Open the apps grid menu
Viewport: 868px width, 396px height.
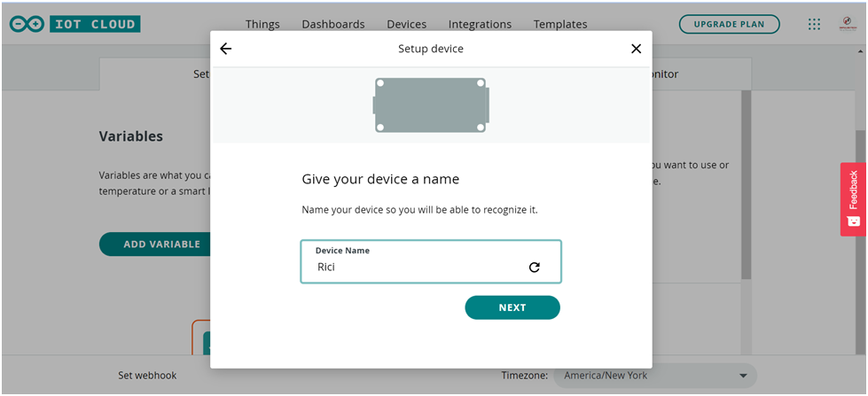point(814,24)
